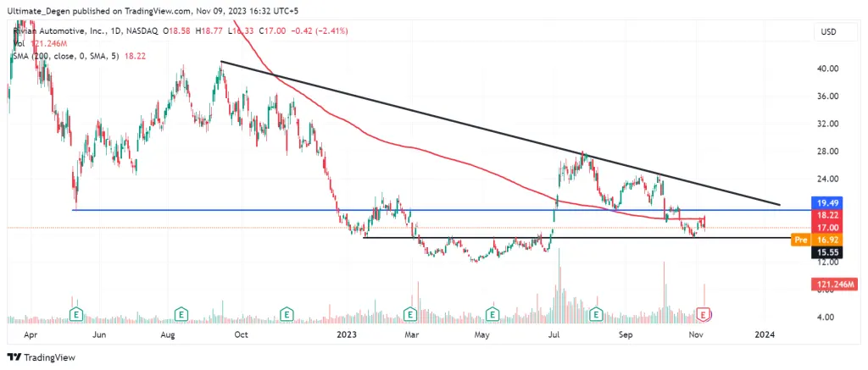The width and height of the screenshot is (868, 370).
Task: Click the Jun label on the time axis
Action: [99, 334]
